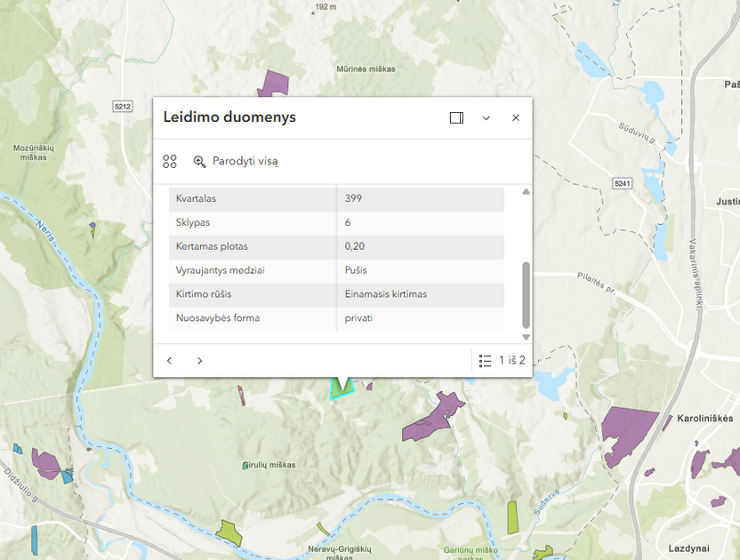The image size is (740, 560).
Task: Click Parodyti visą to zoom to feature
Action: tap(236, 162)
